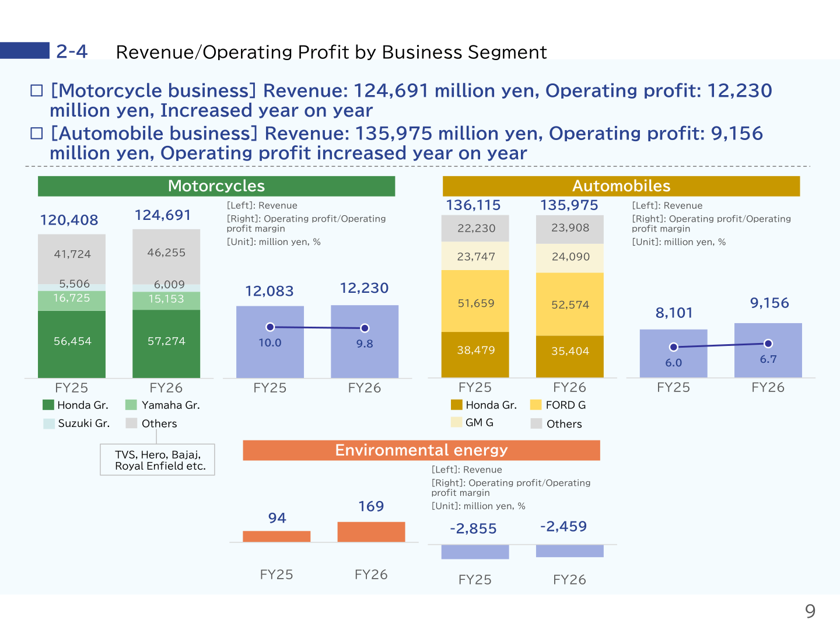Screen dimensions: 840x630
Task: Click the light green Yamaha Gr. legend swatch
Action: point(131,405)
